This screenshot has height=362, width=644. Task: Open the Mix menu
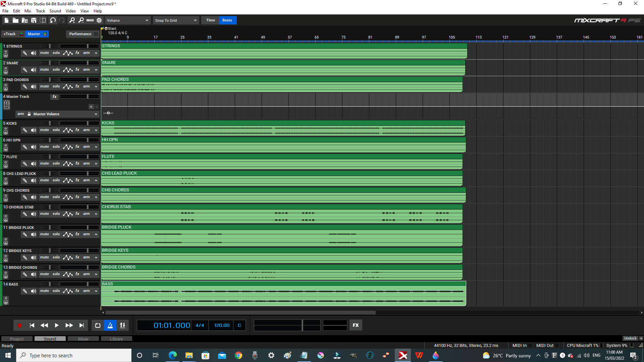28,11
